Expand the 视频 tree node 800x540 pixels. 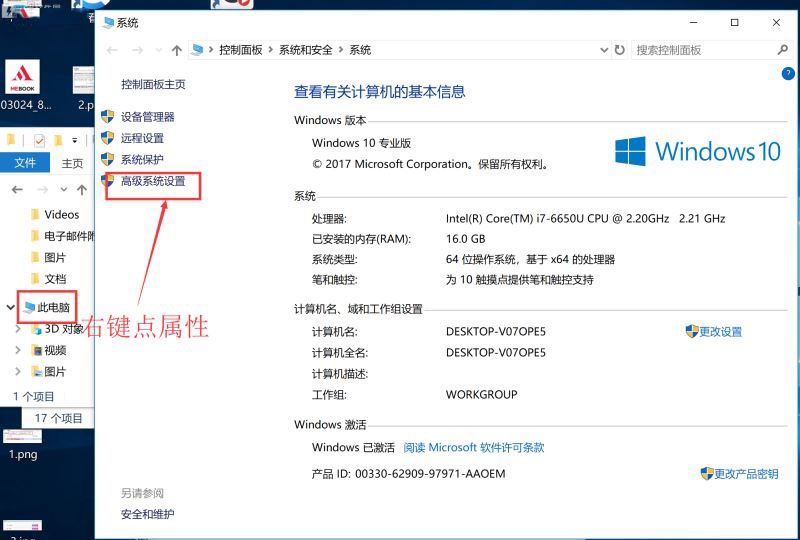pos(18,350)
